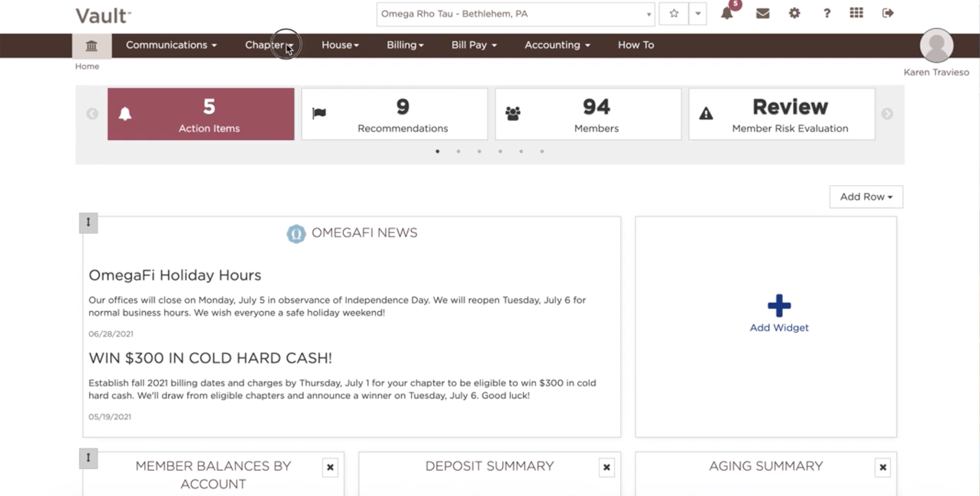This screenshot has height=496, width=980.
Task: Remove Member Balances By Account widget
Action: pyautogui.click(x=330, y=467)
